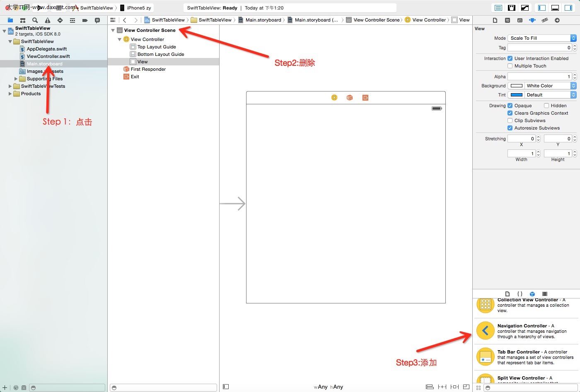Expand the Supporting Files folder
The width and height of the screenshot is (580, 392).
[x=16, y=79]
